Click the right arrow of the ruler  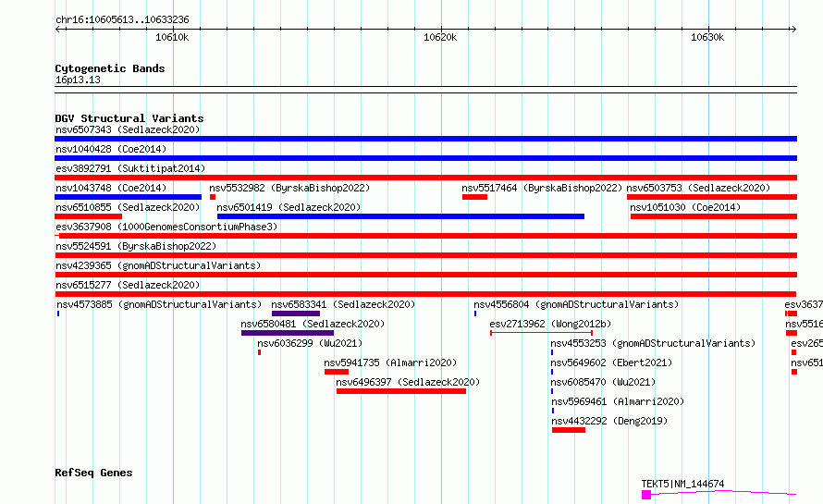[793, 30]
